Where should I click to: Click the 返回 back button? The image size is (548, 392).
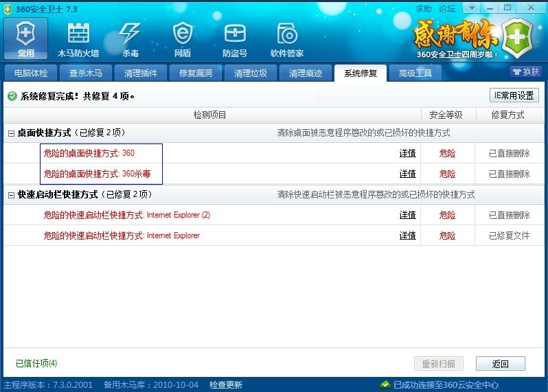[x=500, y=364]
